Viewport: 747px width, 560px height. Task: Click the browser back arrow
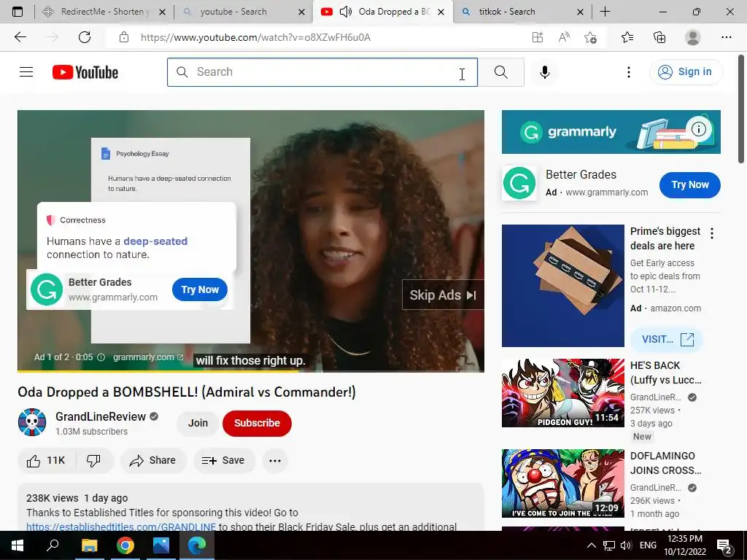(x=20, y=37)
